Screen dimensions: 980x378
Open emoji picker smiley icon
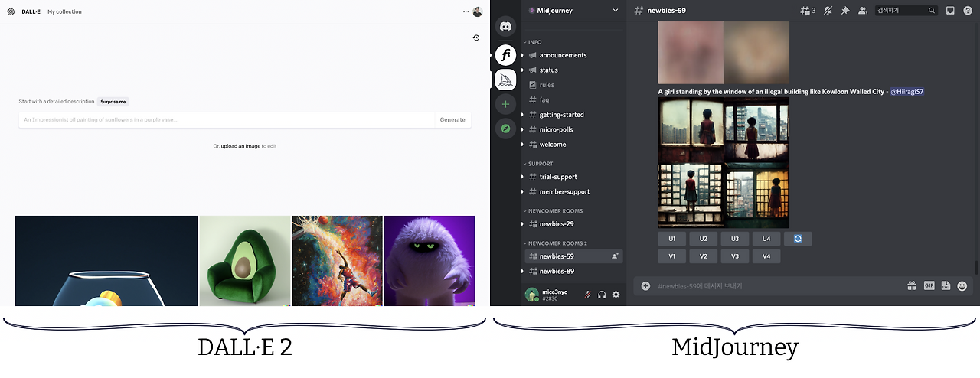(962, 286)
